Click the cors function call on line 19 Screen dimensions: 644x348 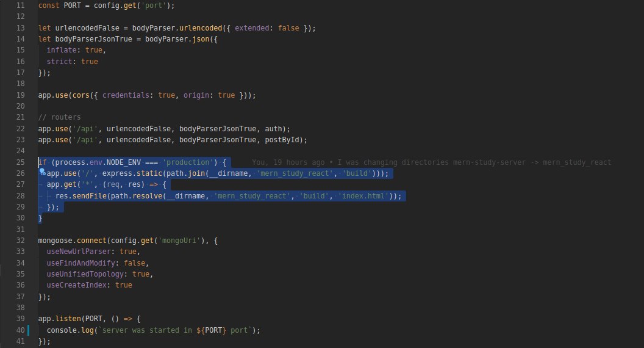click(81, 95)
